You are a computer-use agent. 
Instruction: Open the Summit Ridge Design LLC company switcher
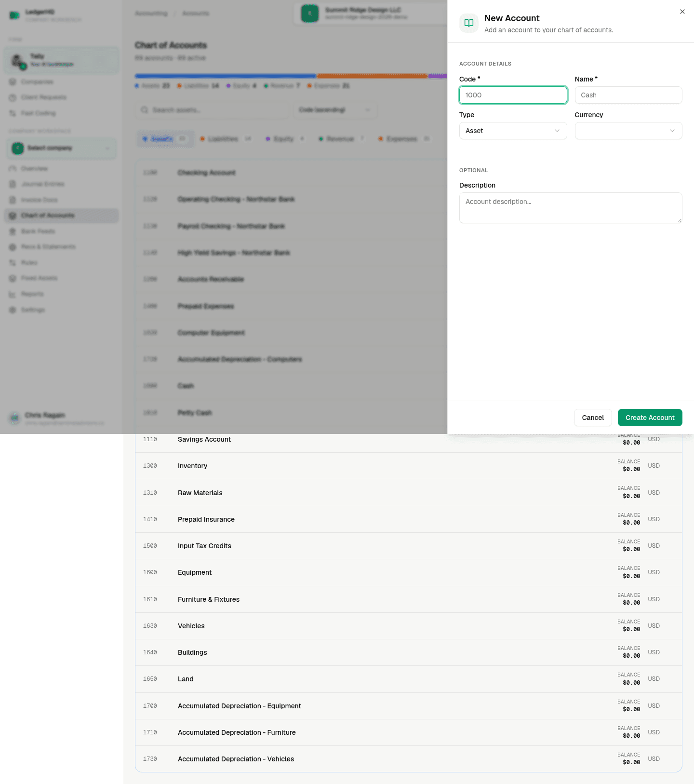coord(371,14)
